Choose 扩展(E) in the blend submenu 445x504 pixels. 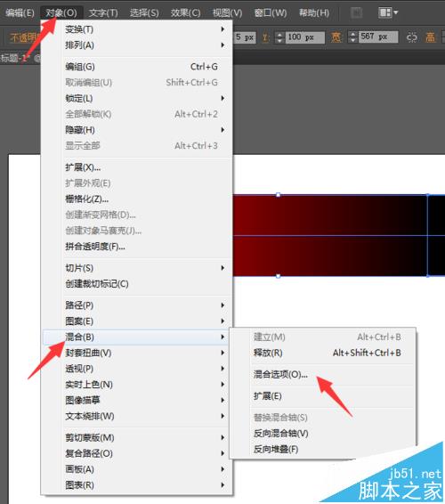click(x=322, y=396)
